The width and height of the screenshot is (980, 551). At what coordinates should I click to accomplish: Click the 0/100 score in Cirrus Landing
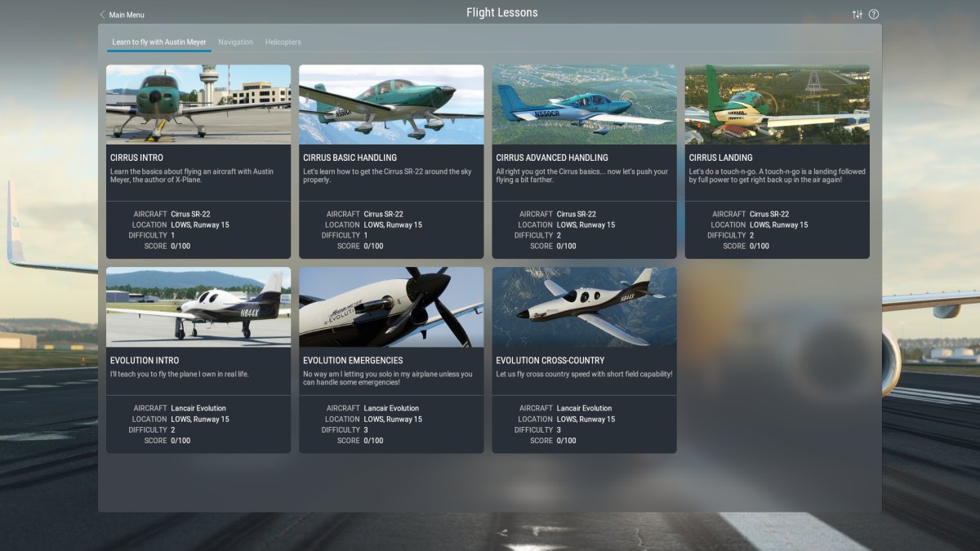pos(759,246)
